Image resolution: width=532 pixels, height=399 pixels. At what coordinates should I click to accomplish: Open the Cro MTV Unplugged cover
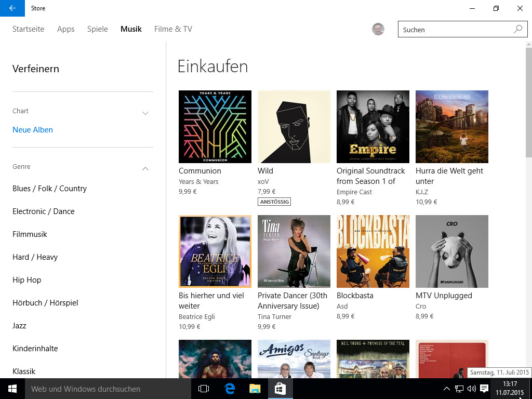tap(452, 251)
